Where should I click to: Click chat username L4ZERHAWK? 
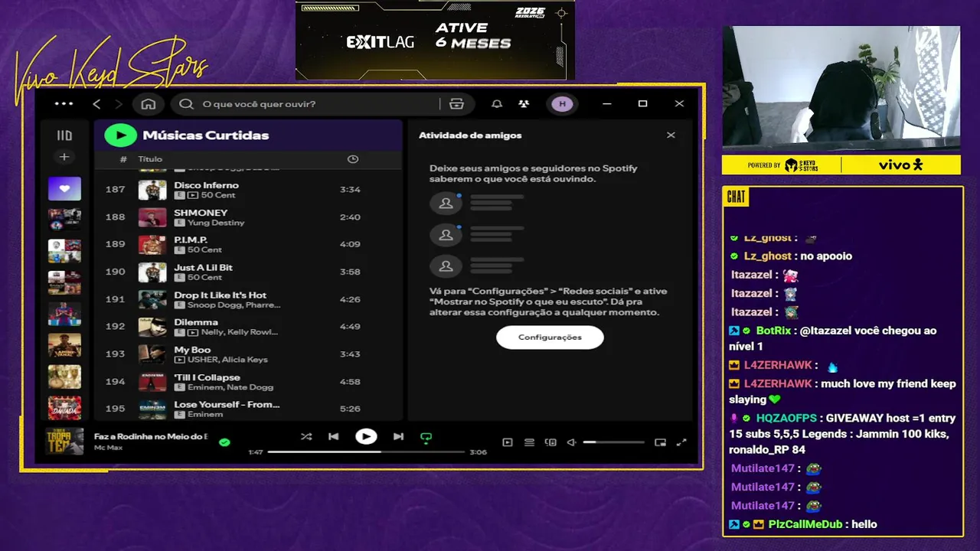tap(778, 365)
